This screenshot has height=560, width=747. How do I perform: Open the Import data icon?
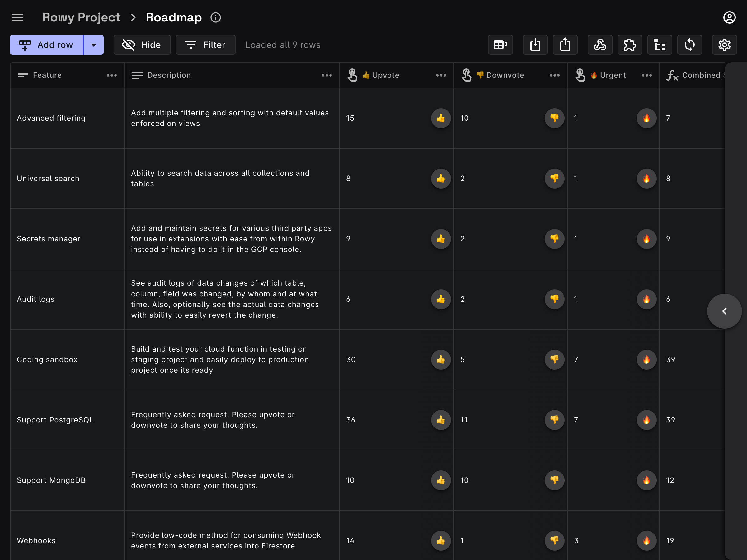point(535,44)
